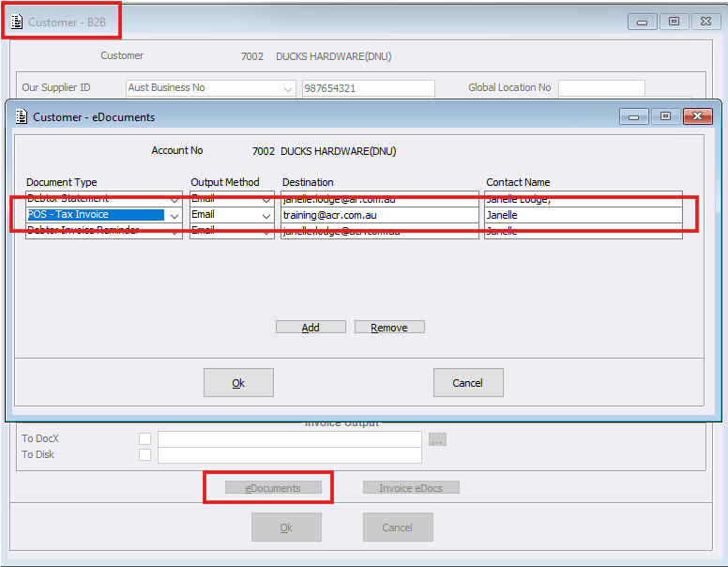Click the 987654321 supplier ID field

368,88
